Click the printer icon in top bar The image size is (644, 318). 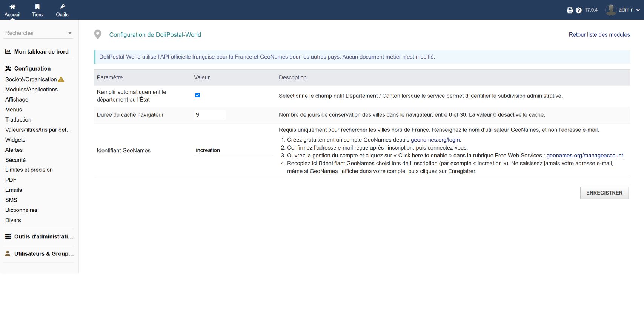coord(570,10)
